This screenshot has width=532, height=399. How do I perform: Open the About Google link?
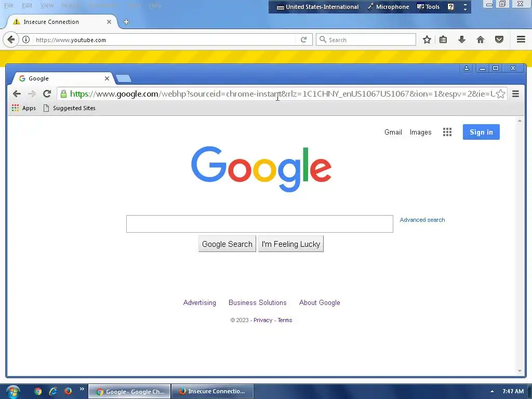click(x=320, y=303)
